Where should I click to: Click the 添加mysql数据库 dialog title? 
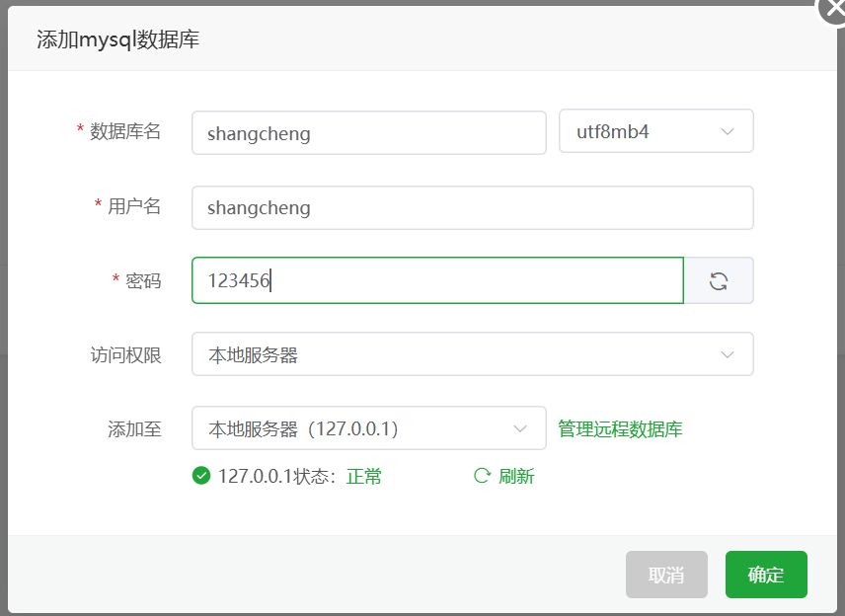pos(118,39)
